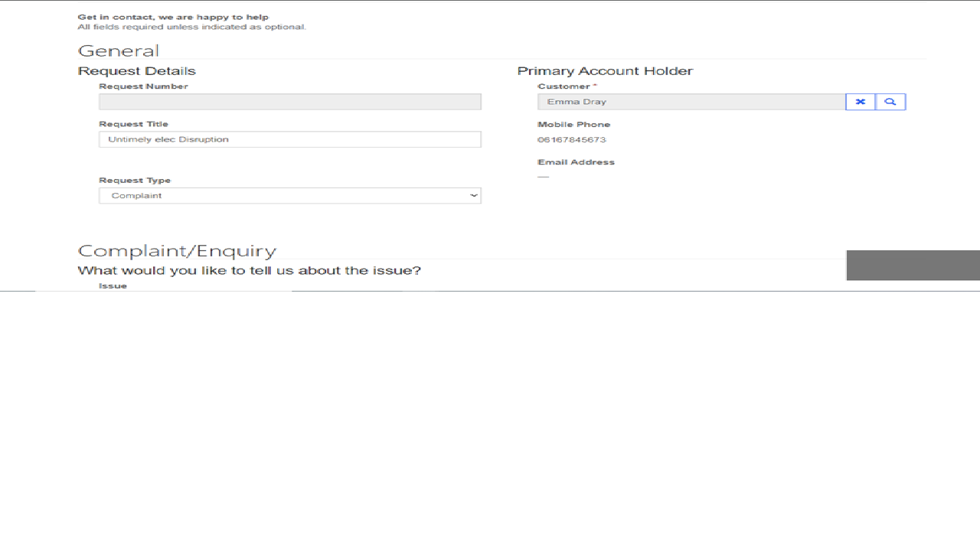Click the Request Type label
Image resolution: width=980 pixels, height=551 pixels.
click(x=135, y=181)
